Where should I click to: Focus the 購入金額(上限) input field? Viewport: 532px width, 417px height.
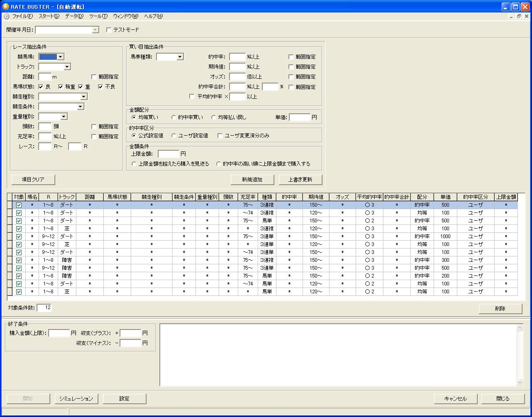pyautogui.click(x=59, y=333)
